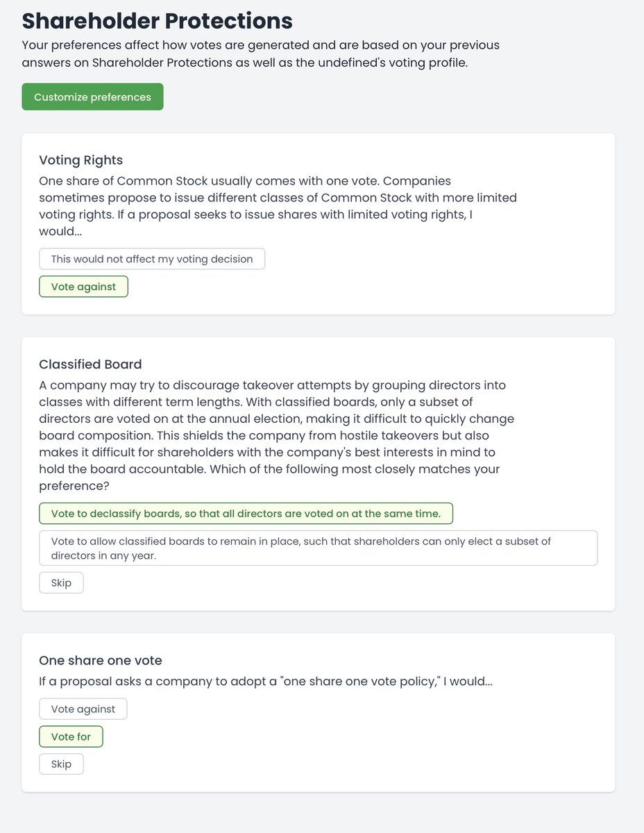Viewport: 644px width, 833px height.
Task: Choose Vote to allow classified boards to remain
Action: [319, 548]
